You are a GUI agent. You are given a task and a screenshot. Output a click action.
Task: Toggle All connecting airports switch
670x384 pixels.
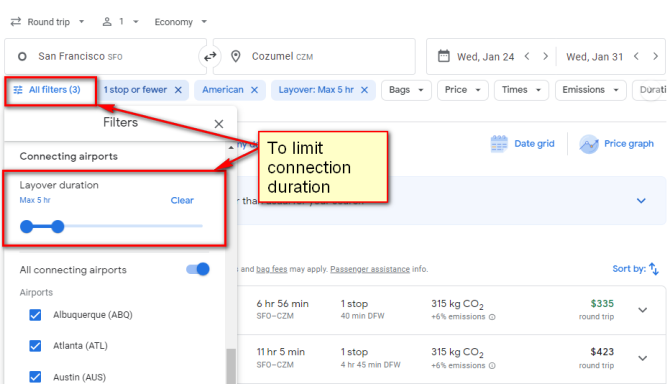198,269
